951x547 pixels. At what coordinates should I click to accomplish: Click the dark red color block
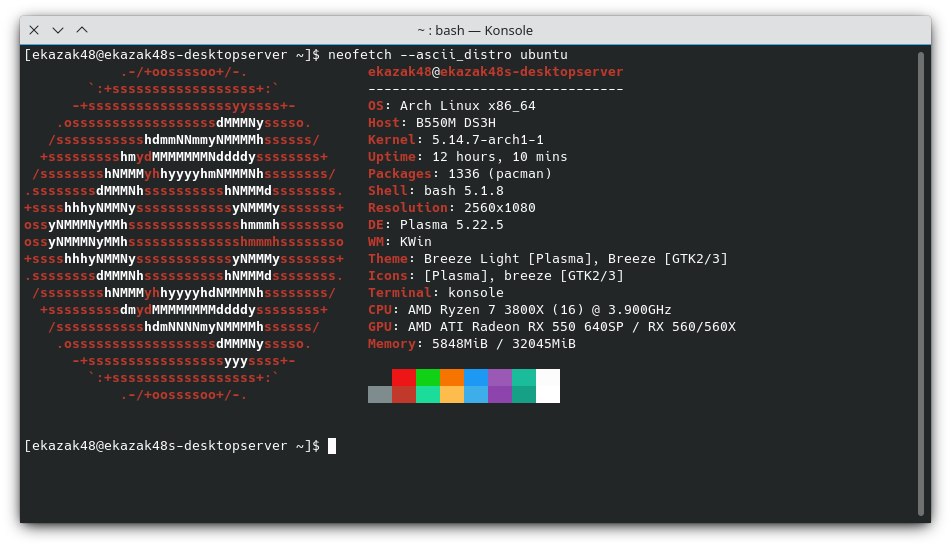(x=404, y=394)
